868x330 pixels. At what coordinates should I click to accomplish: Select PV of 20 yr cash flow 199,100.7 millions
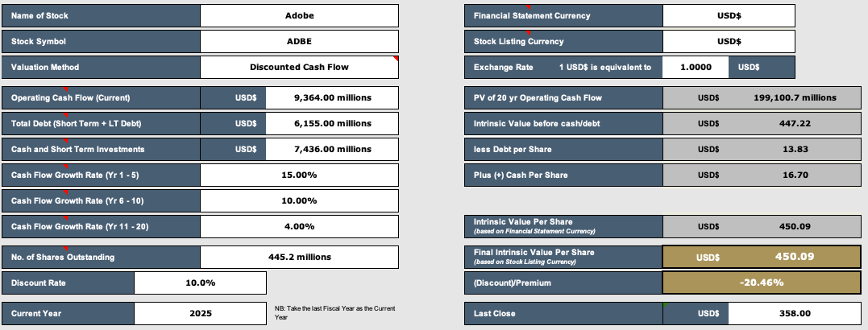795,98
